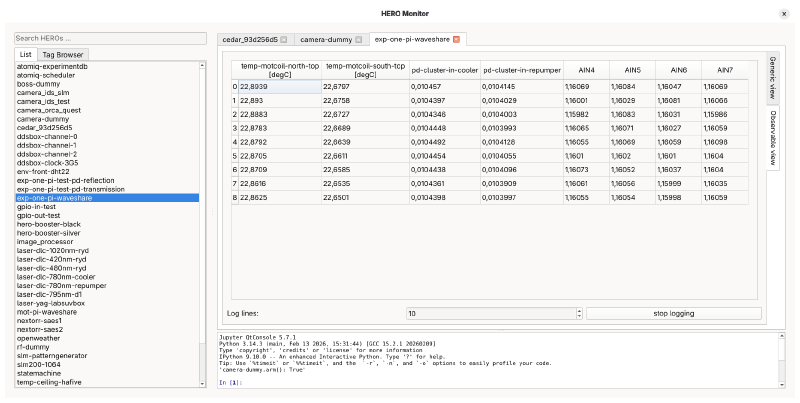Select statemachine in the list
Image resolution: width=800 pixels, height=403 pixels.
pyautogui.click(x=107, y=373)
